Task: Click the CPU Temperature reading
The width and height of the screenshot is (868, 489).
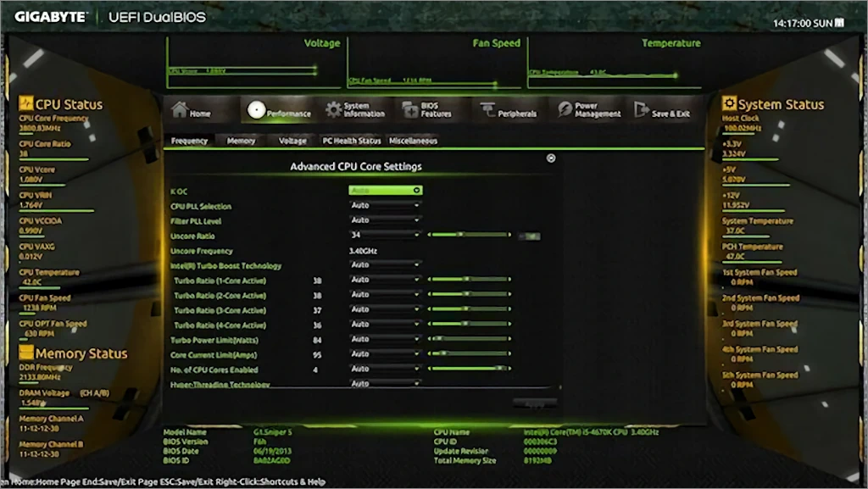Action: pos(49,277)
